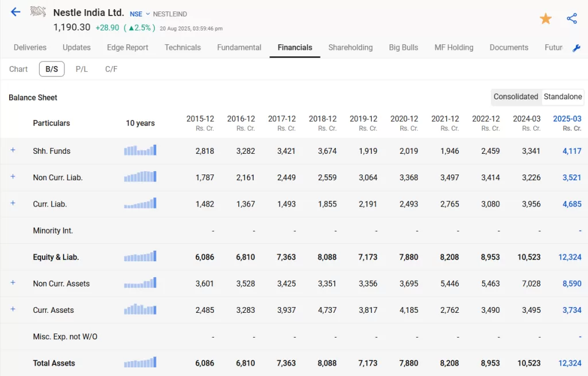Viewport: 588px width, 376px height.
Task: Click Total Assets 2024-03 value 10,523
Action: coord(529,363)
